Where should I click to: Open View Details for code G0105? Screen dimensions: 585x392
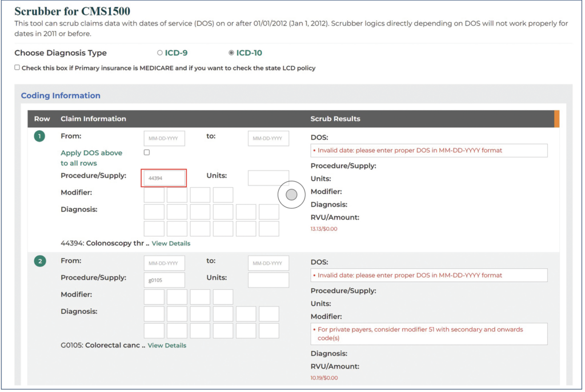167,345
